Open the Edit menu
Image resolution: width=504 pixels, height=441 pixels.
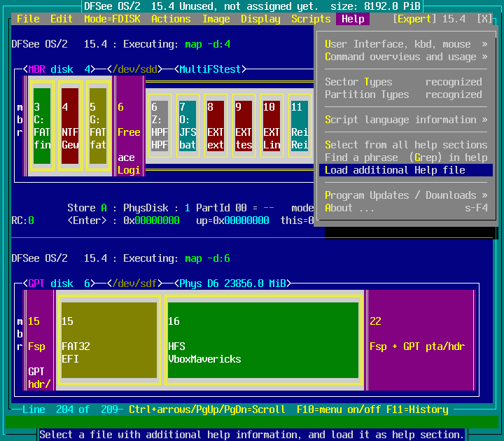[x=62, y=19]
